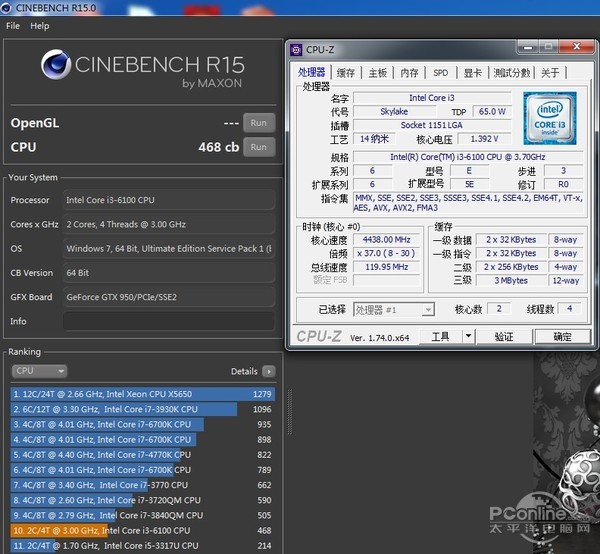600x554 pixels.
Task: Expand ranking Details arrow button
Action: click(x=269, y=372)
